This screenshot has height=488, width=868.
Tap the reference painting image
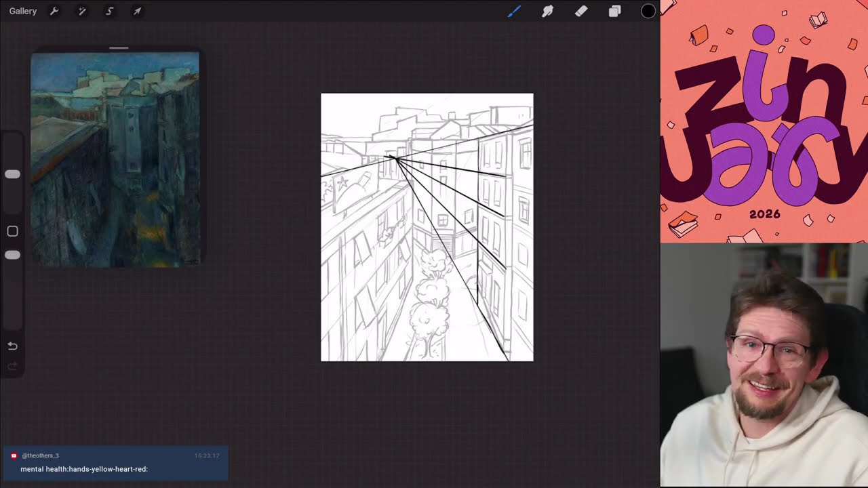(x=115, y=160)
